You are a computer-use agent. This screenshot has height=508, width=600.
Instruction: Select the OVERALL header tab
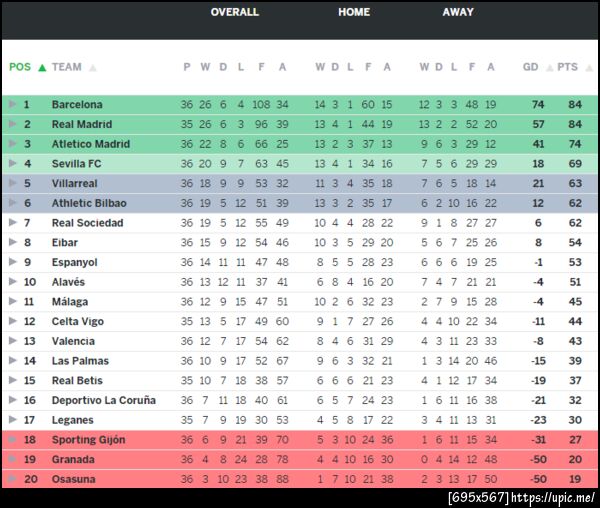click(234, 12)
